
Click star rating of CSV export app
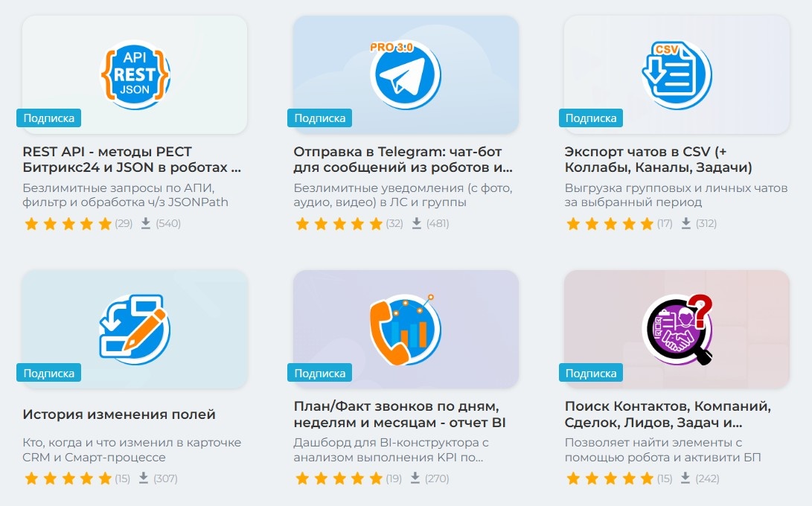[x=610, y=224]
